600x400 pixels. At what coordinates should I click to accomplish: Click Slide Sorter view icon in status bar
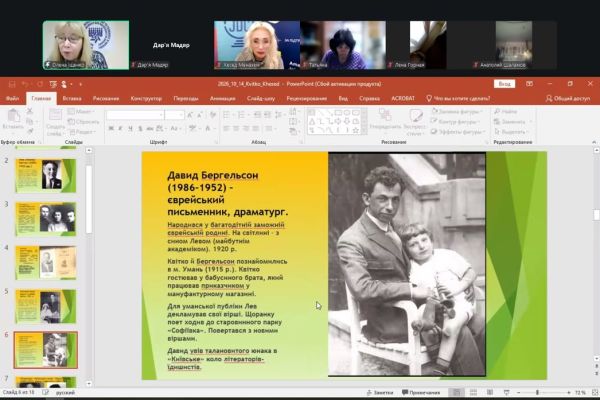473,392
